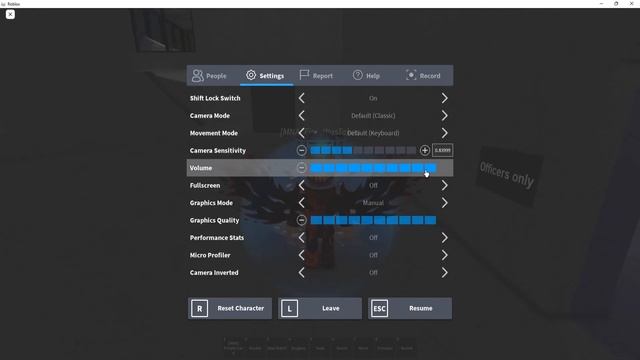640x360 pixels.
Task: Click the Camera Sensitivity slider bar
Action: pos(363,151)
